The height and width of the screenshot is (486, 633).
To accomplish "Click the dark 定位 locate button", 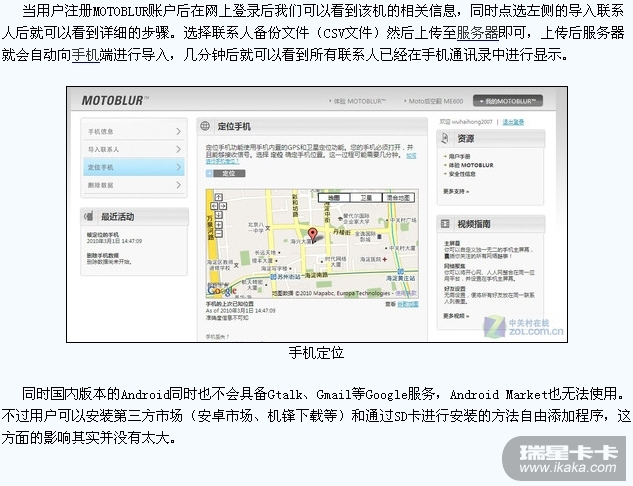I will (x=229, y=174).
